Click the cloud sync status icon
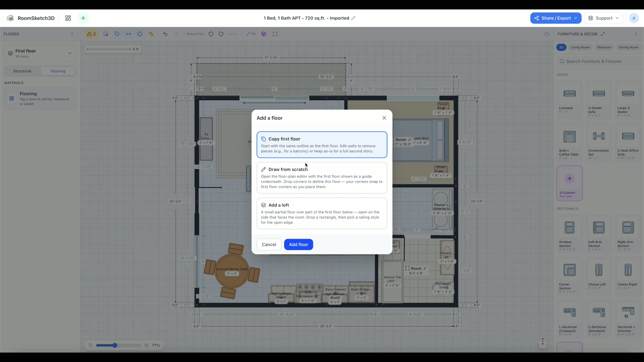The width and height of the screenshot is (644, 362). coord(547,34)
